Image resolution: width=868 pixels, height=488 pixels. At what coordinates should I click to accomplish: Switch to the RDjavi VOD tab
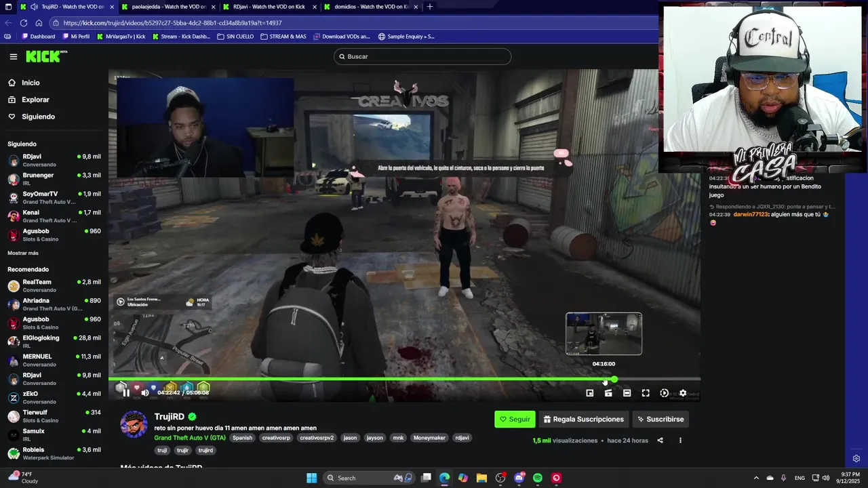pyautogui.click(x=269, y=7)
